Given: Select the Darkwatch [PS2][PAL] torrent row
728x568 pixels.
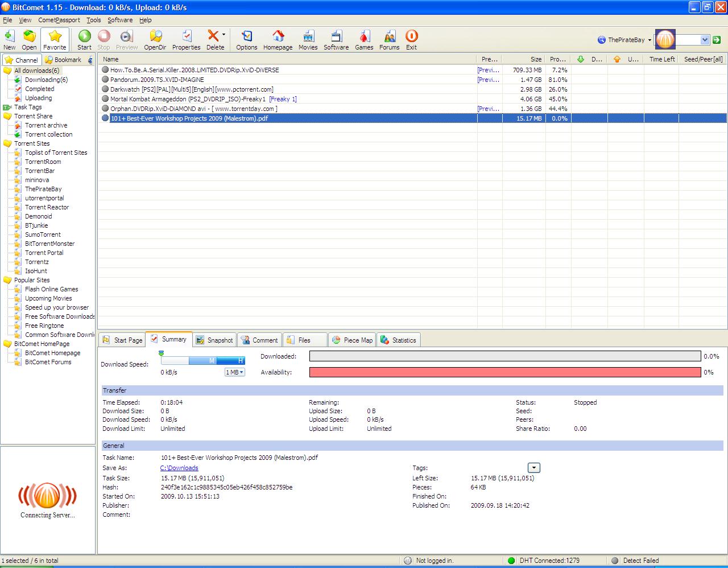Looking at the screenshot, I should click(412, 89).
